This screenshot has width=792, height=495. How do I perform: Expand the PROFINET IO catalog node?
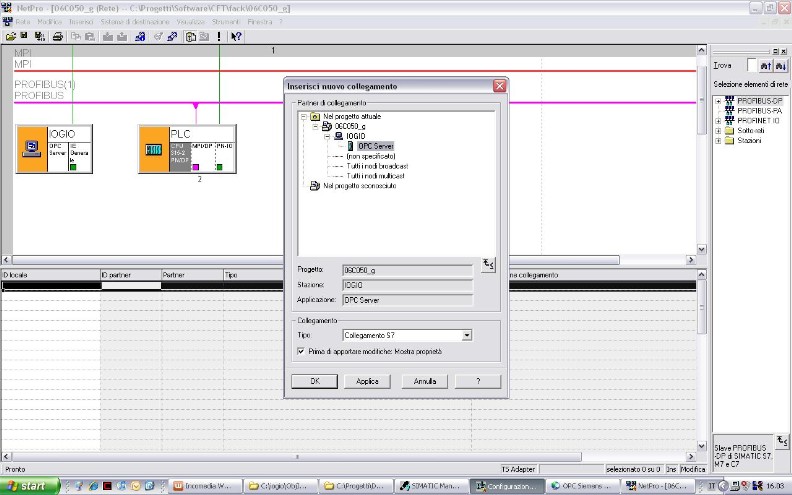(718, 121)
